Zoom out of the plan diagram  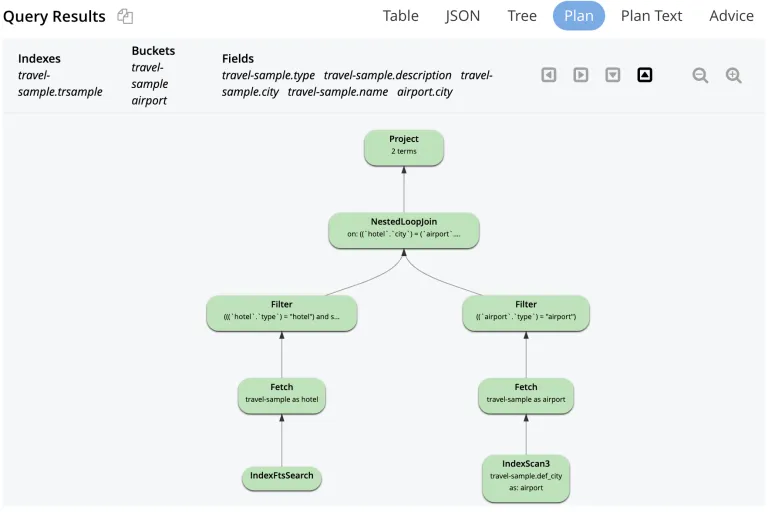pyautogui.click(x=701, y=75)
